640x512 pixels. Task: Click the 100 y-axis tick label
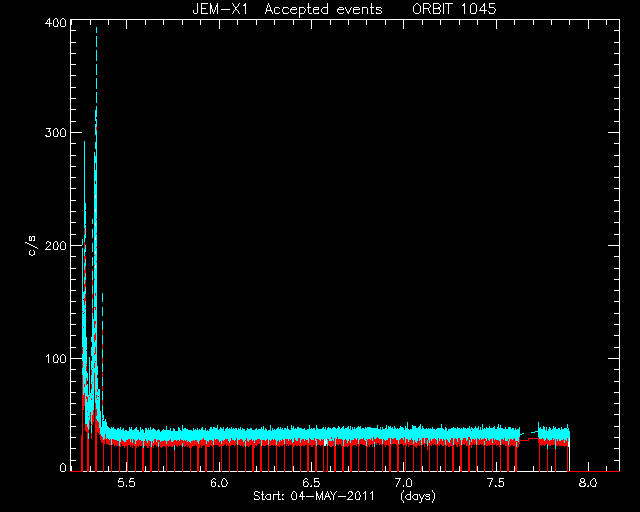(56, 358)
